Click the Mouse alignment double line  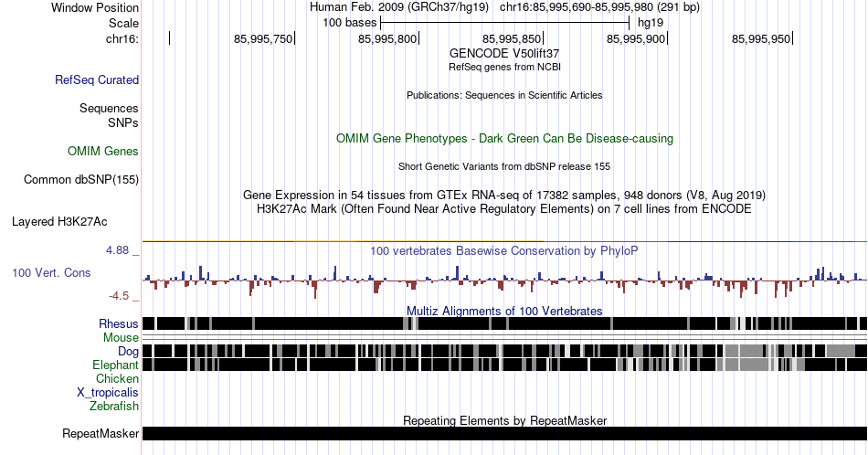click(x=505, y=338)
